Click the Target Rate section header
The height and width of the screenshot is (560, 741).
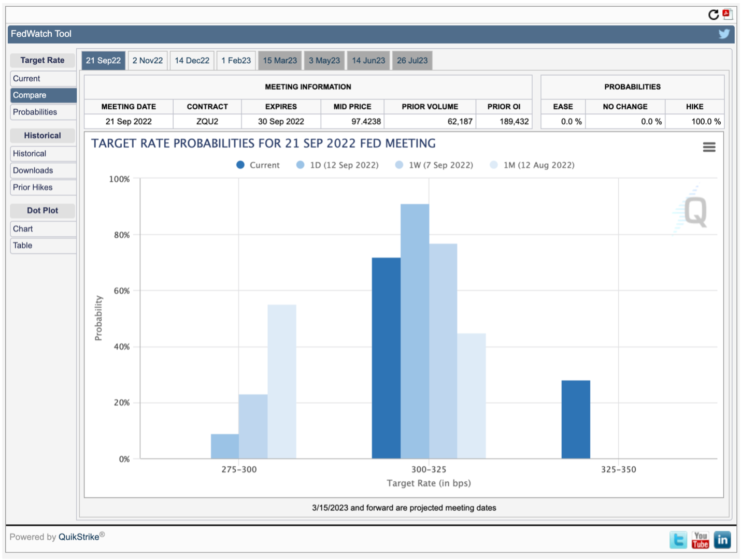[x=42, y=60]
